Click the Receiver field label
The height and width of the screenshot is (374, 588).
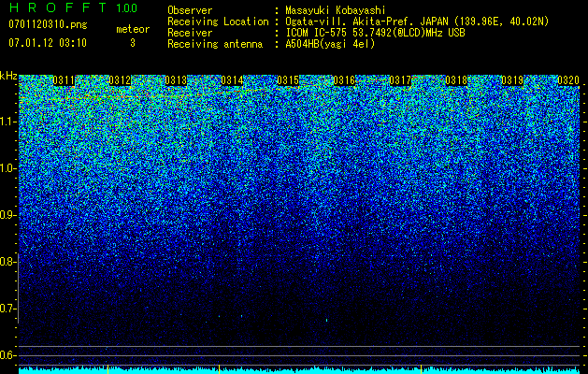point(190,33)
